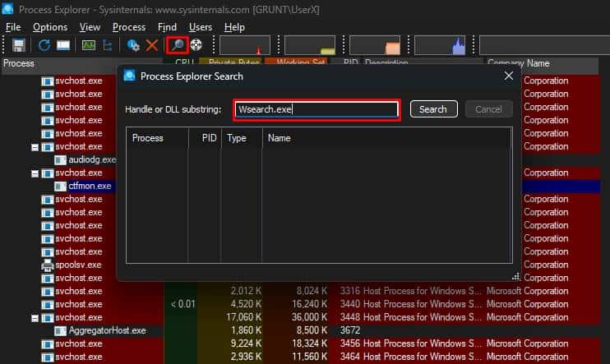The height and width of the screenshot is (364, 610).
Task: Sort results by the Type column header
Action: pos(242,138)
